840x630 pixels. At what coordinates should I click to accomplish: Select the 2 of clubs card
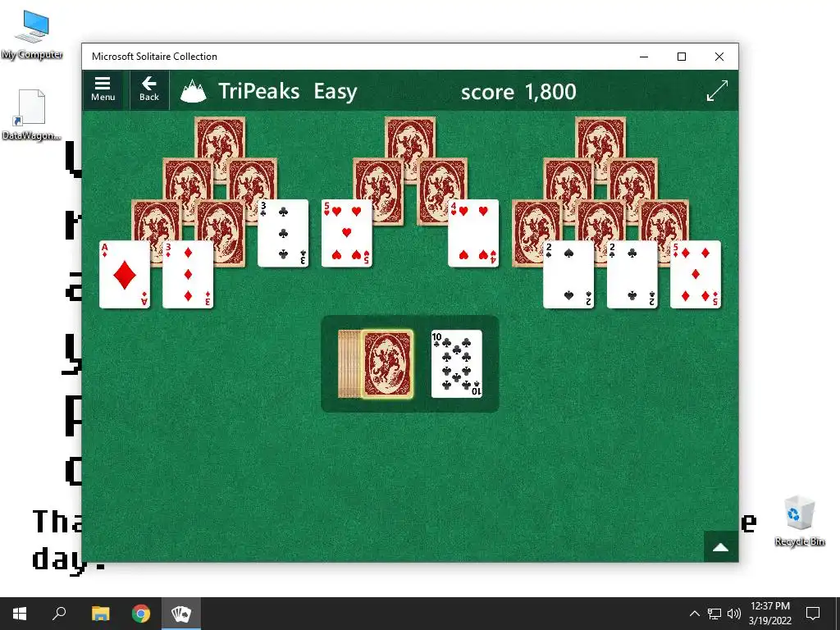tap(632, 274)
